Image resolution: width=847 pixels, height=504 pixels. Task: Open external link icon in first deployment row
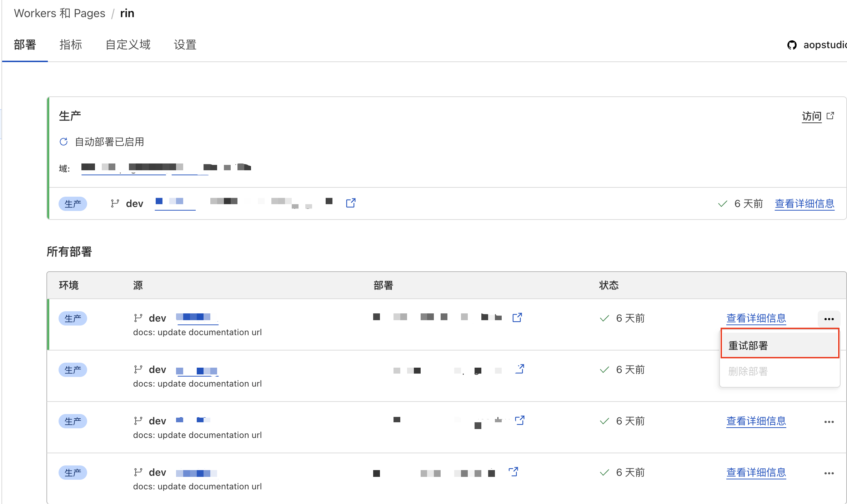click(x=517, y=317)
